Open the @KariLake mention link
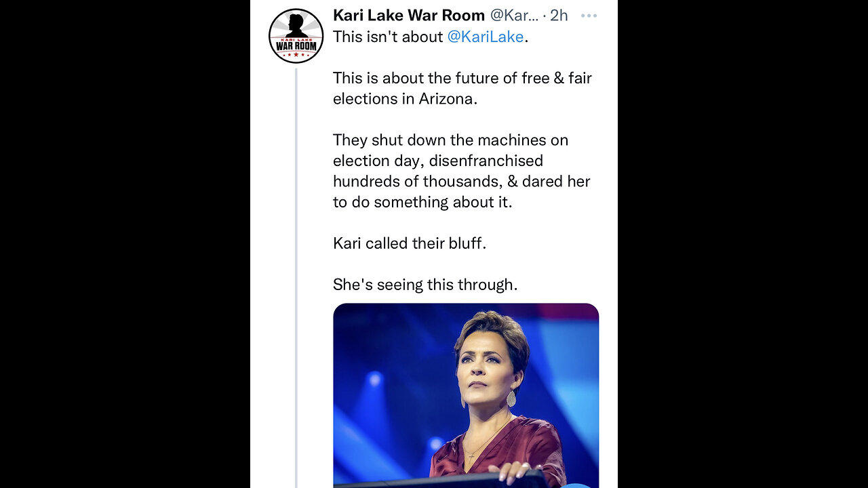 [x=485, y=37]
